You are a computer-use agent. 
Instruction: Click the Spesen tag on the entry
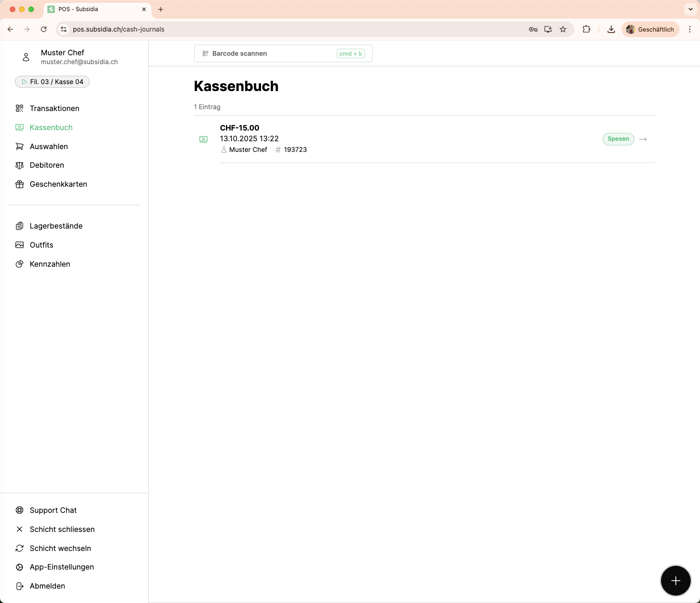618,139
